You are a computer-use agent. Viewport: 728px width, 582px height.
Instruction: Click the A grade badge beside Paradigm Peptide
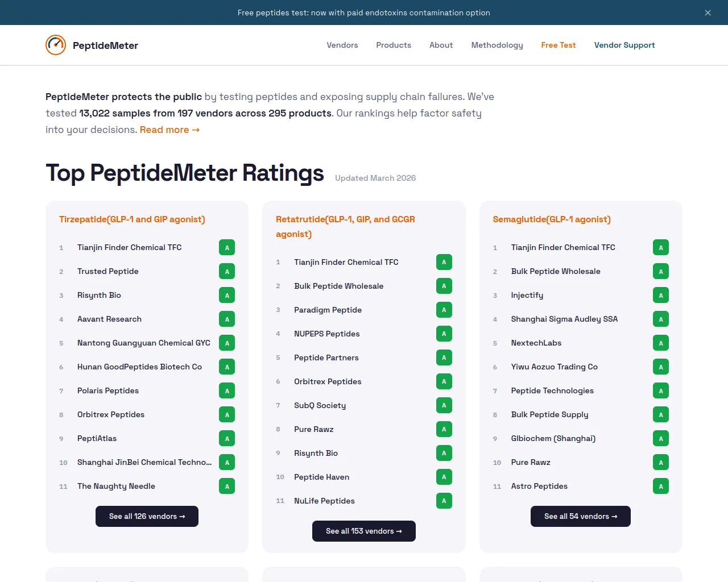click(444, 310)
